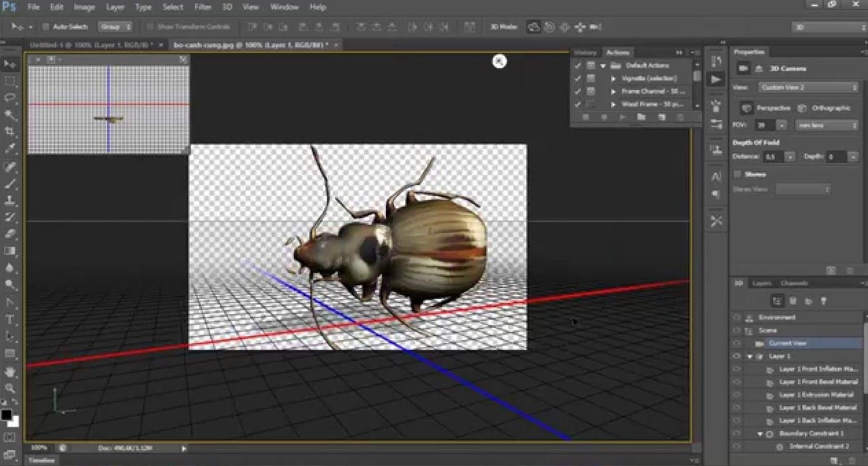
Task: Switch to the Channels tab
Action: tap(794, 283)
